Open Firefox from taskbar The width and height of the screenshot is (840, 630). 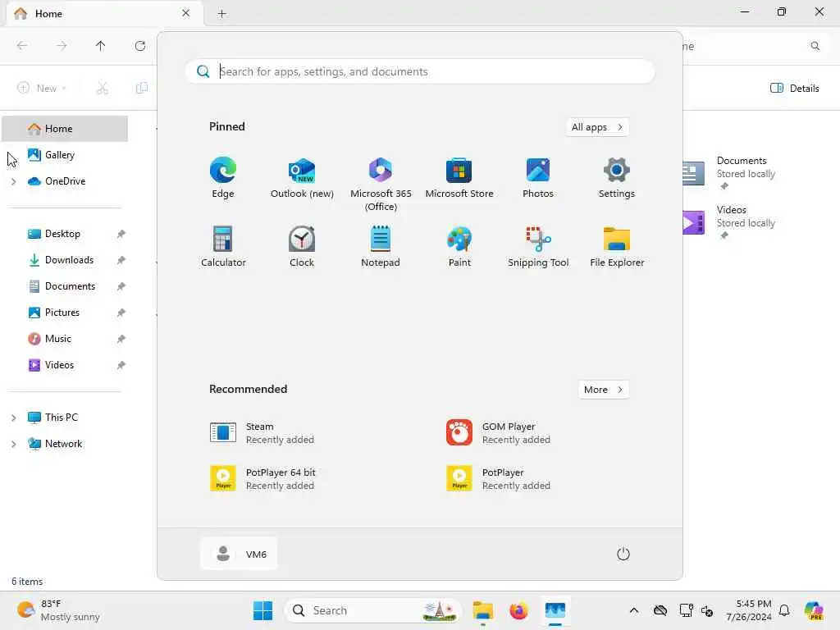tap(518, 610)
